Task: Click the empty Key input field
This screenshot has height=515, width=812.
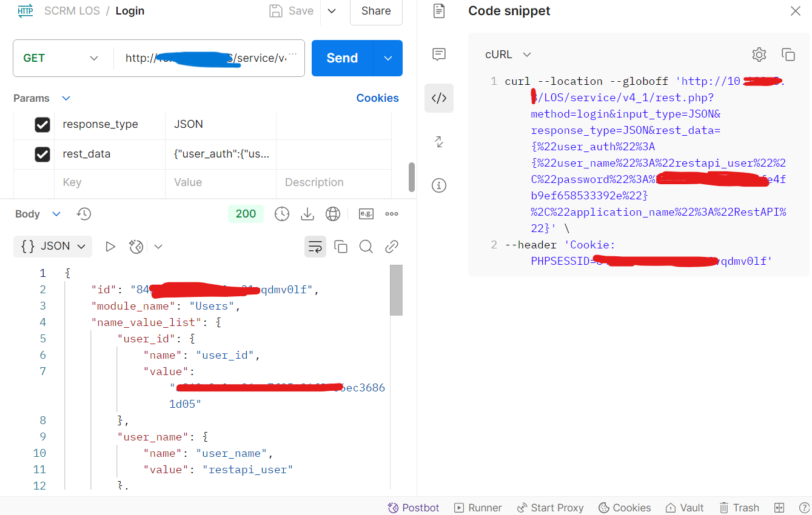Action: coord(109,182)
